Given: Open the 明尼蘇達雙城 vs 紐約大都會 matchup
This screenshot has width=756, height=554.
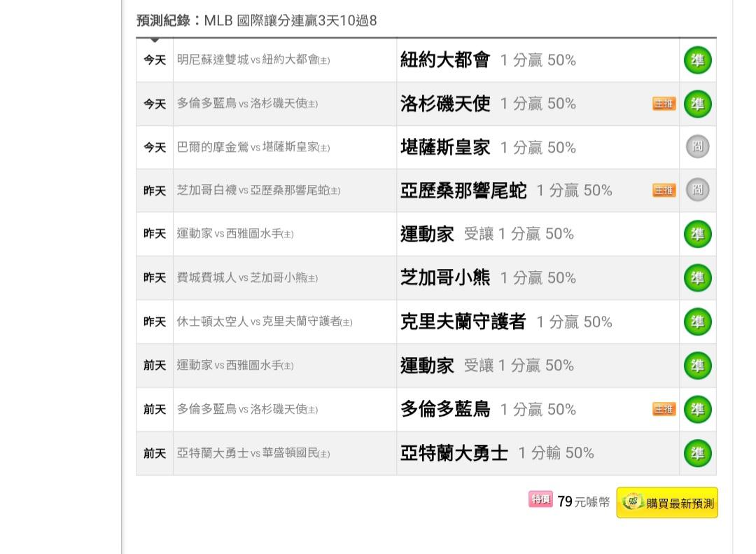Looking at the screenshot, I should click(253, 60).
